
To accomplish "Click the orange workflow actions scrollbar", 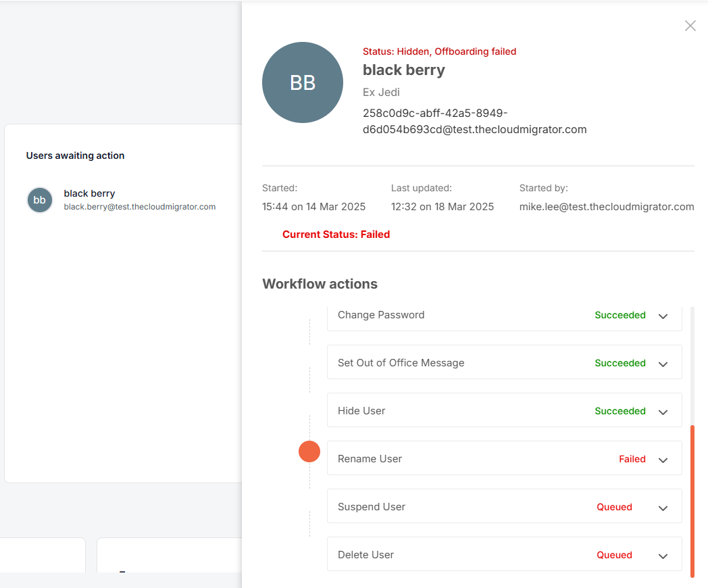I will coord(692,501).
